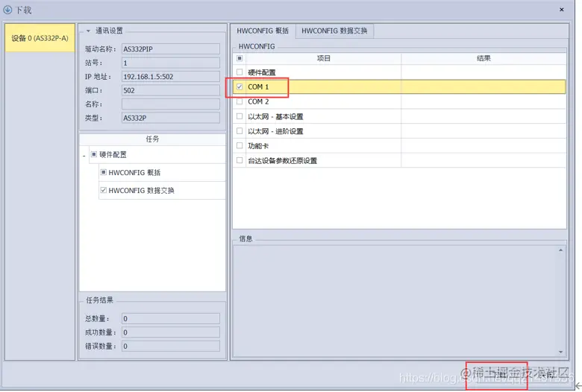Click the 项目 column header
Image resolution: width=582 pixels, height=392 pixels.
tap(323, 58)
